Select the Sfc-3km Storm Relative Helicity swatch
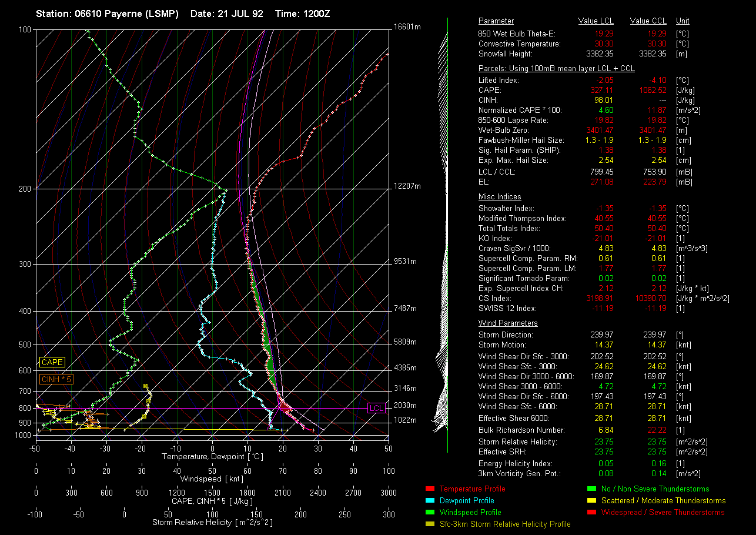Screen dimensions: 756x535 429,524
